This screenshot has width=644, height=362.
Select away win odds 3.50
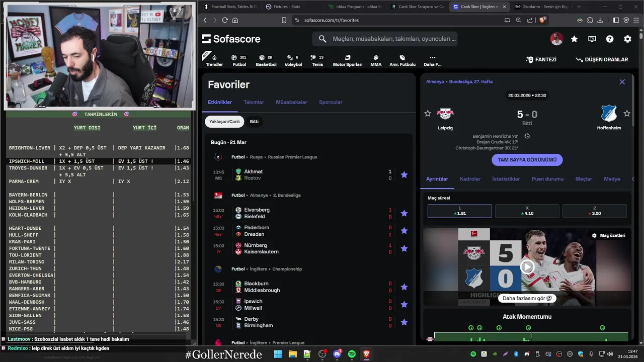(x=594, y=211)
